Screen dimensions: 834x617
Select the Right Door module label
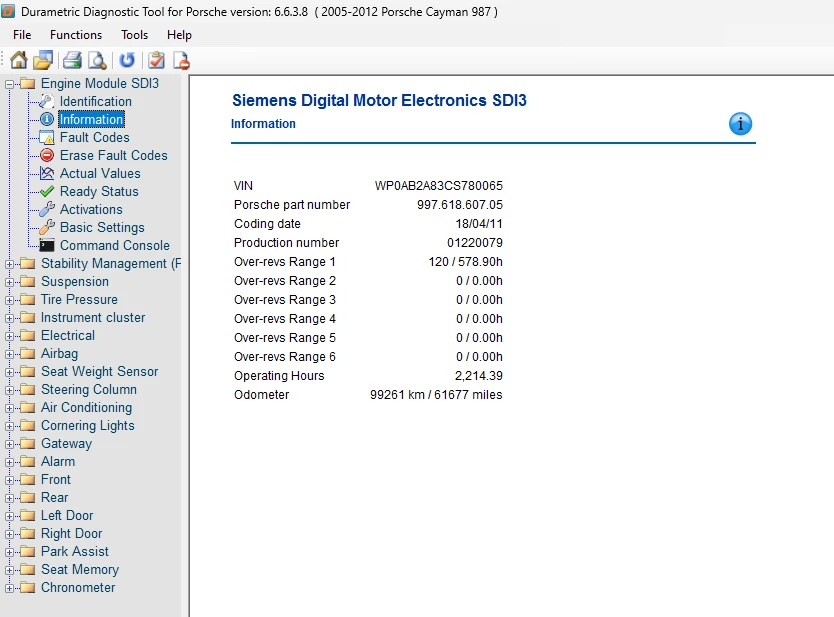pos(72,533)
